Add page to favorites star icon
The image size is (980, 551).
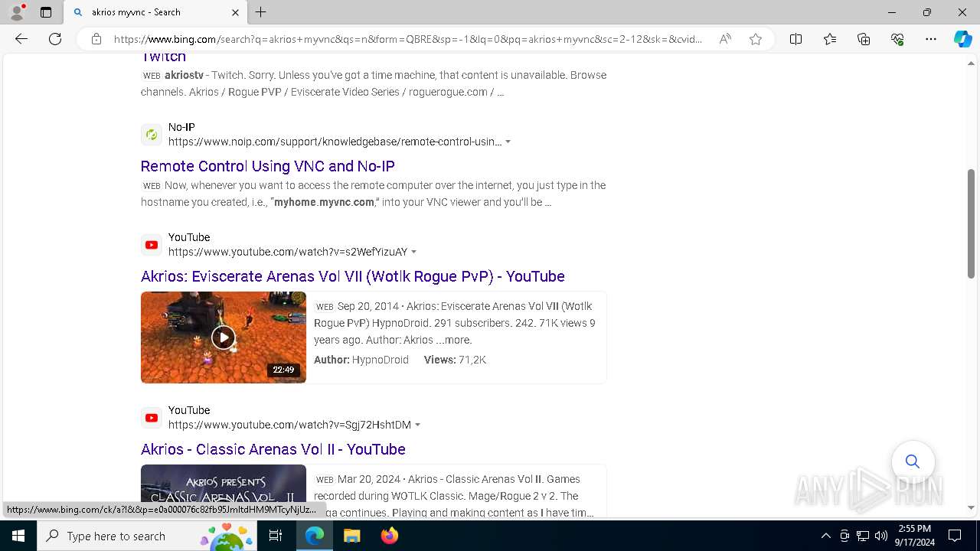756,39
